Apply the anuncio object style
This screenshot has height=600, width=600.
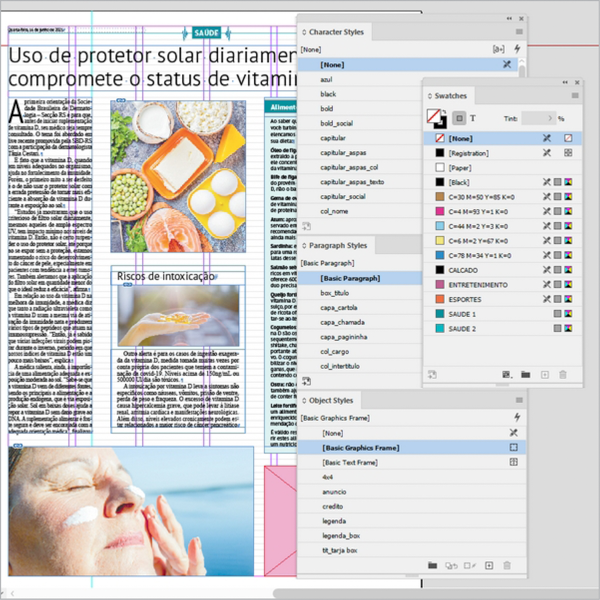click(x=411, y=492)
